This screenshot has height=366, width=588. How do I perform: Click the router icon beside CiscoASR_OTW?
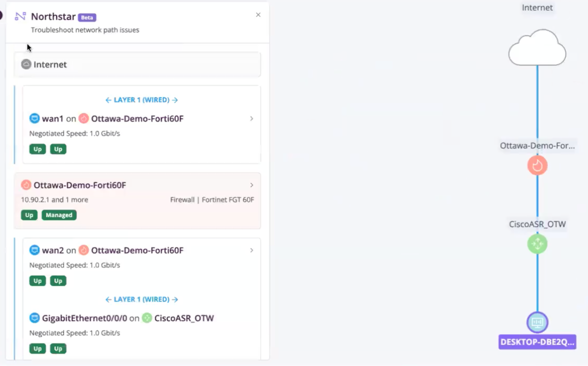click(x=147, y=318)
